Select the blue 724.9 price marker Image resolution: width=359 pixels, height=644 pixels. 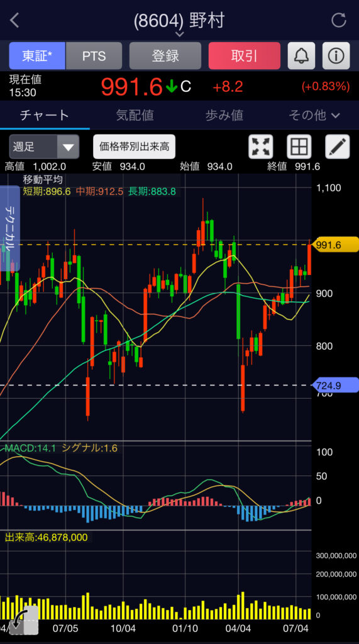(x=336, y=386)
